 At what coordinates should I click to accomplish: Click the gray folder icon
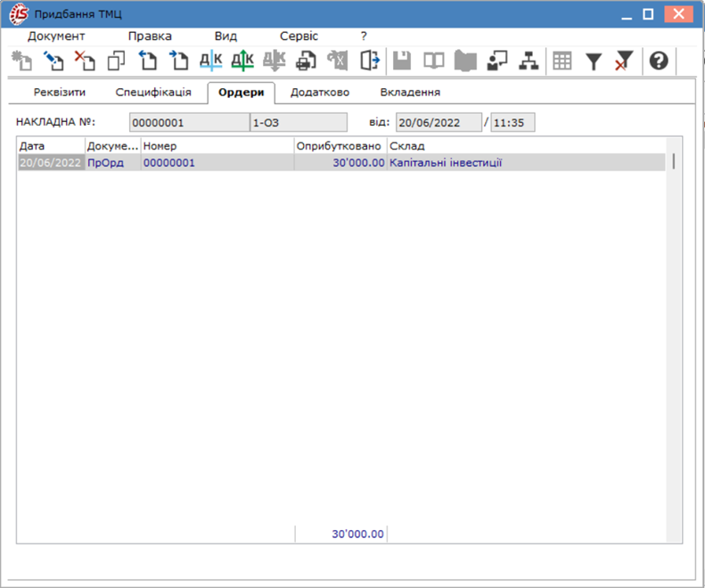pos(465,61)
